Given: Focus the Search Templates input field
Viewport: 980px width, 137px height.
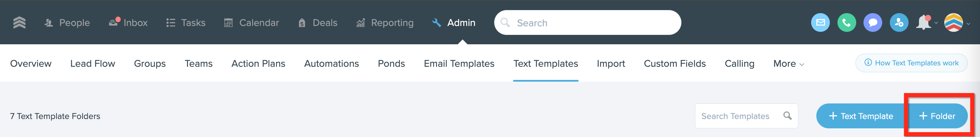Looking at the screenshot, I should point(746,116).
